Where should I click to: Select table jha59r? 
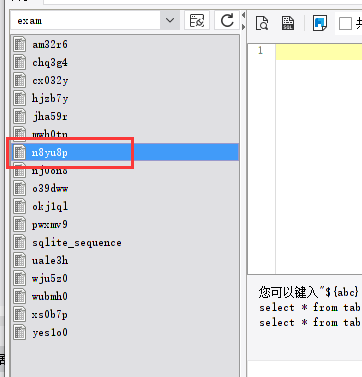125,116
